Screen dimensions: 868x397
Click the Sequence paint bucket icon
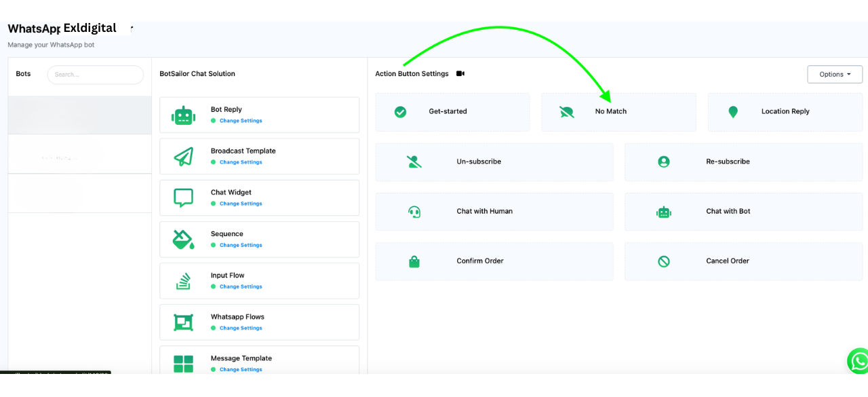(183, 240)
